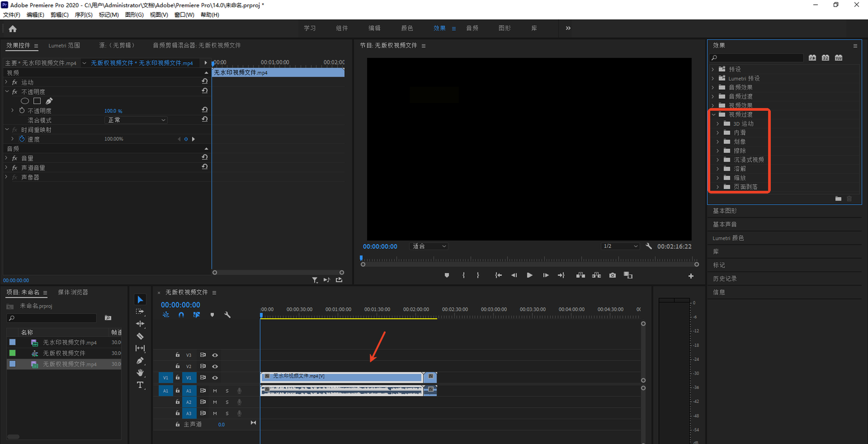Add a marker in the timeline panel

point(212,314)
